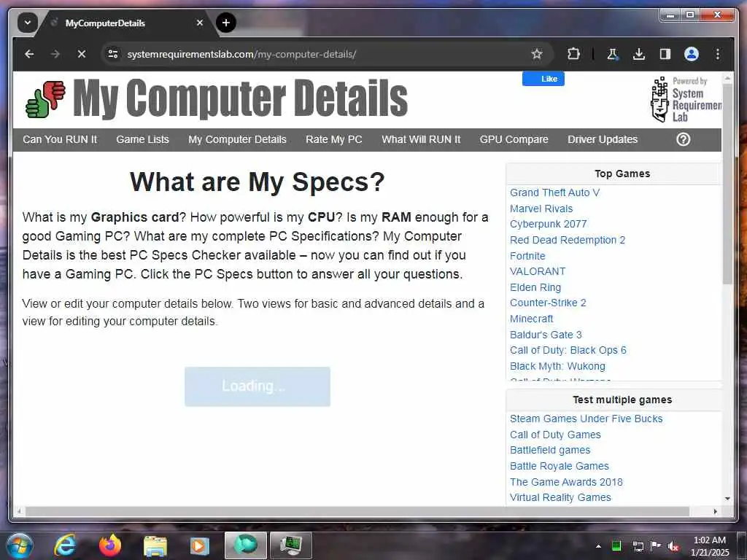This screenshot has width=747, height=560.
Task: Go to Rate My PC
Action: point(334,139)
